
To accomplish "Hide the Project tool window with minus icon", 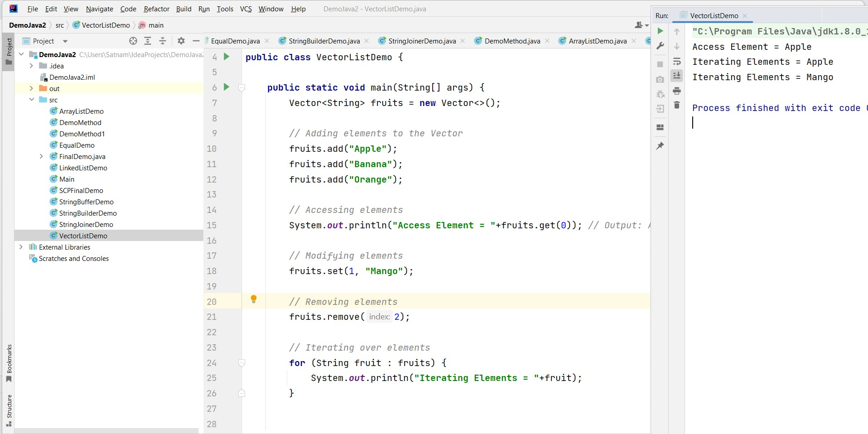I will point(196,41).
